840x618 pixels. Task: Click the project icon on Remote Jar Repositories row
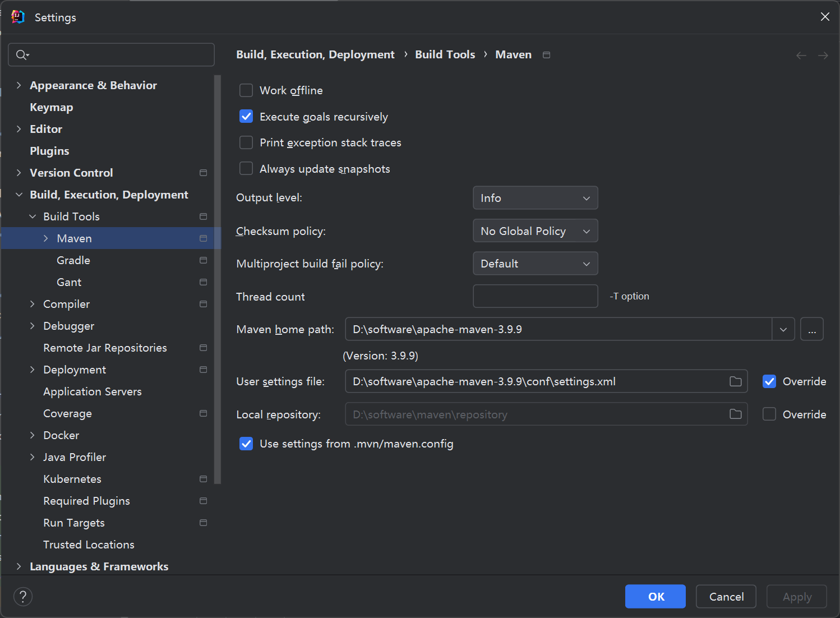pos(203,348)
